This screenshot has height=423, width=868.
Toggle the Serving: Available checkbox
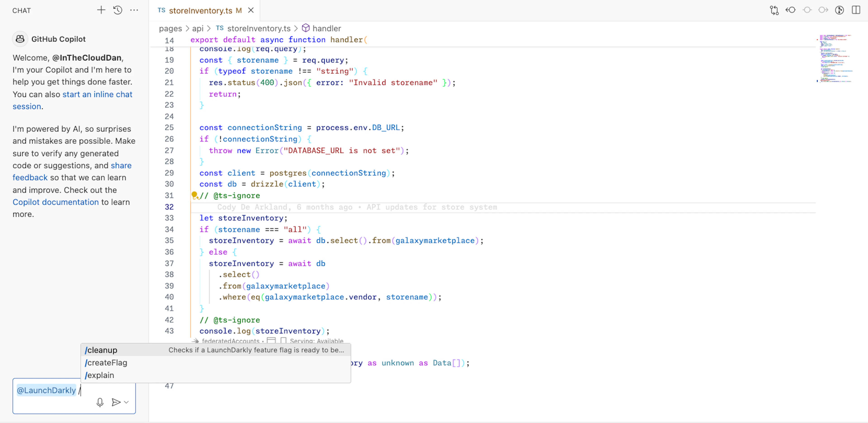(x=283, y=340)
